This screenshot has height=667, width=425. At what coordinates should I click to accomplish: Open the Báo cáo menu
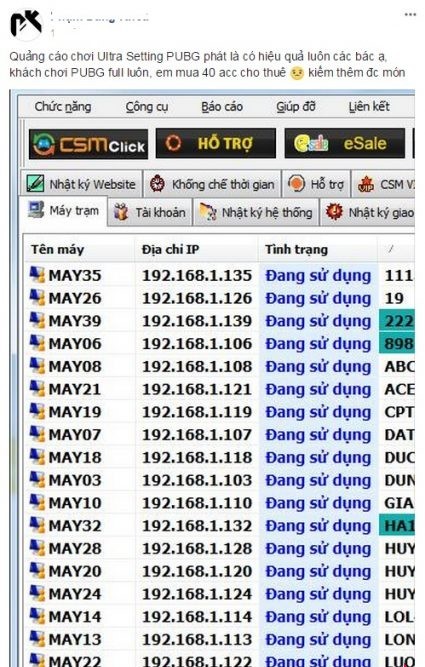[222, 107]
